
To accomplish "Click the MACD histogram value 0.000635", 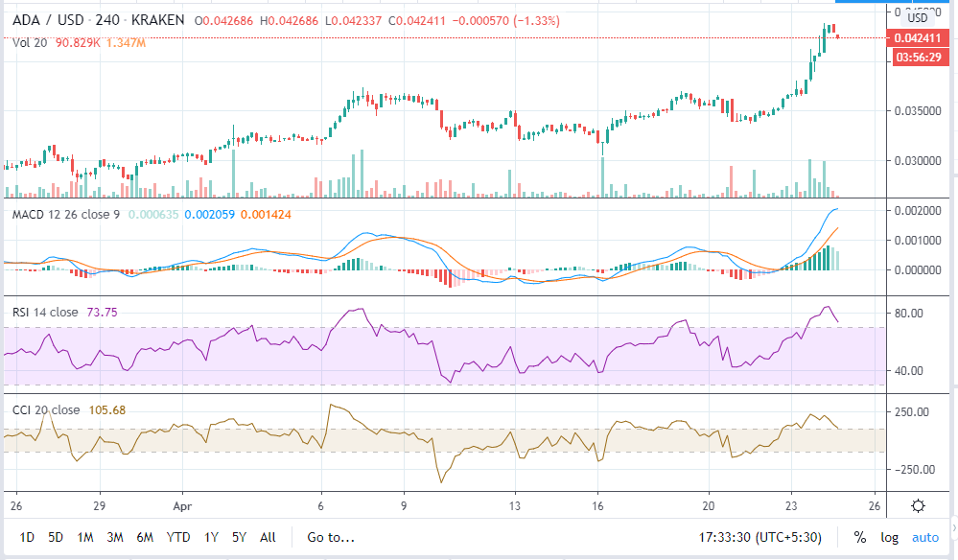I will (153, 215).
